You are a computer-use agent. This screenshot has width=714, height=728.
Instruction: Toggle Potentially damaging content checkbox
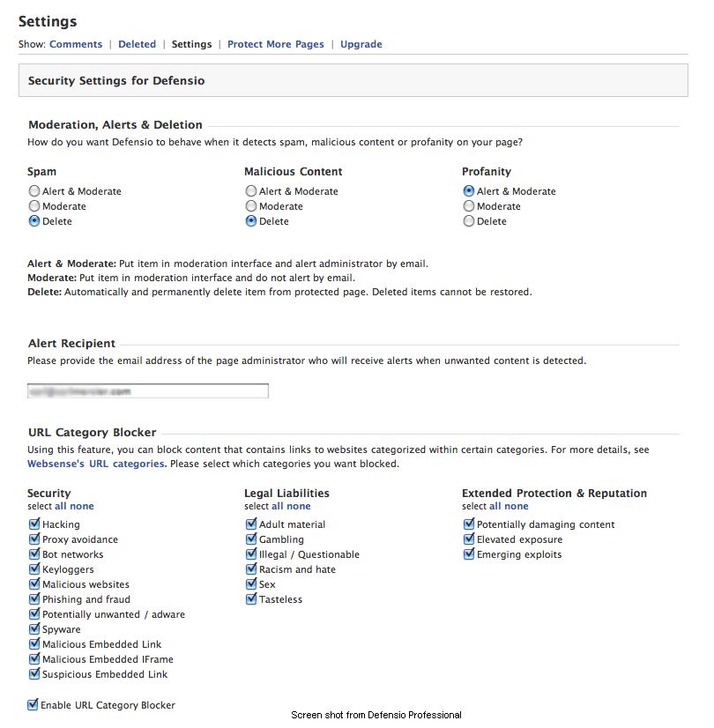pyautogui.click(x=469, y=524)
